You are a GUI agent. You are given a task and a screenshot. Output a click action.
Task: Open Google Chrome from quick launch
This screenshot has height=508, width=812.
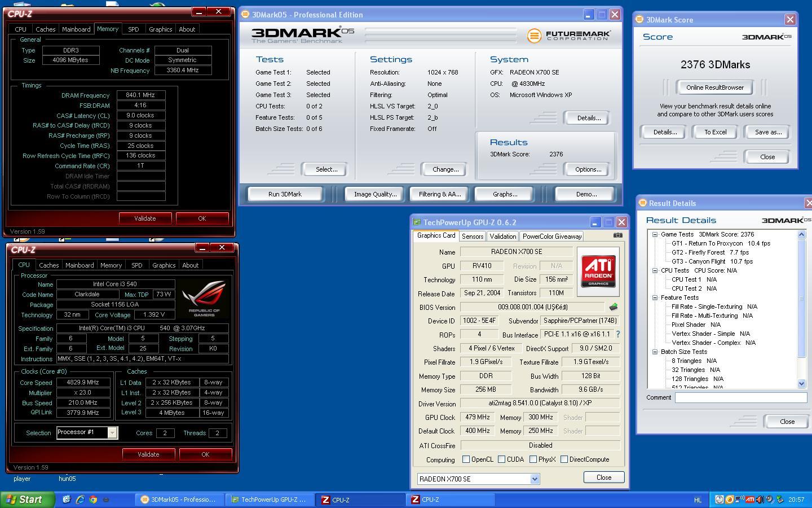pos(93,500)
